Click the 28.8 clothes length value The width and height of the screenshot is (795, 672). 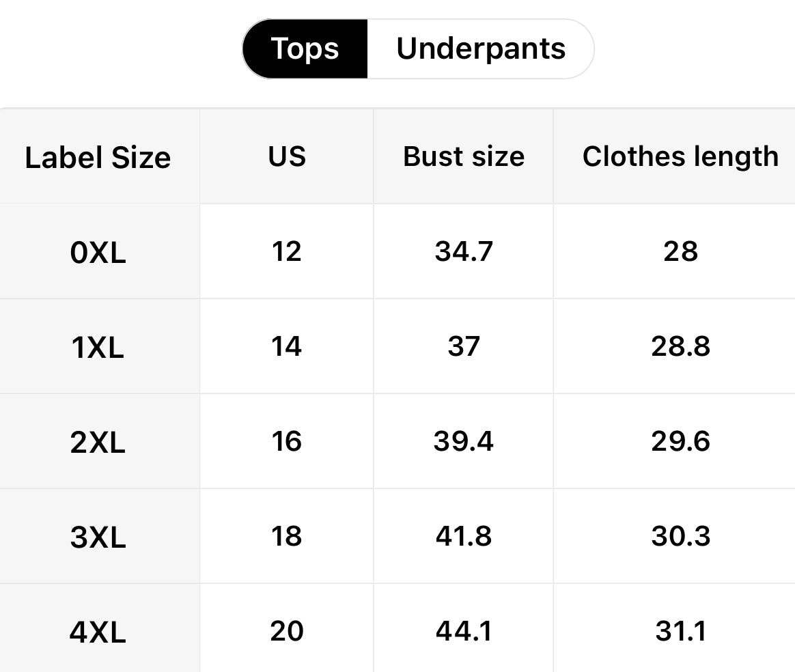(680, 347)
